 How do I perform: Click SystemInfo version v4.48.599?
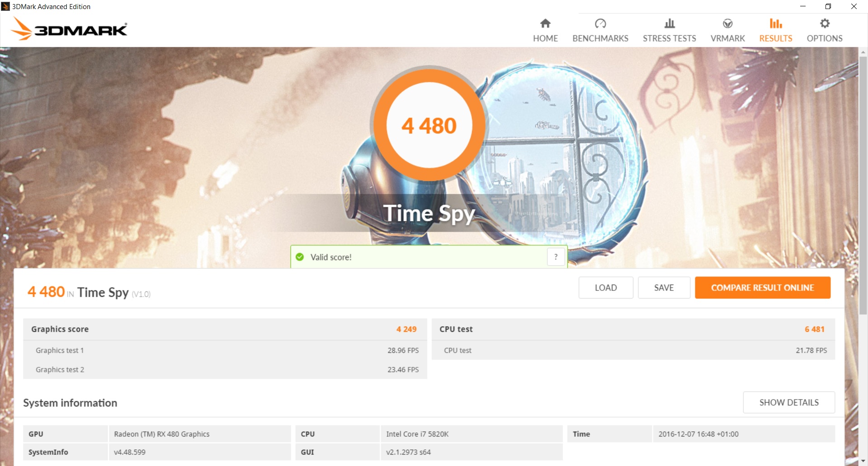[130, 452]
